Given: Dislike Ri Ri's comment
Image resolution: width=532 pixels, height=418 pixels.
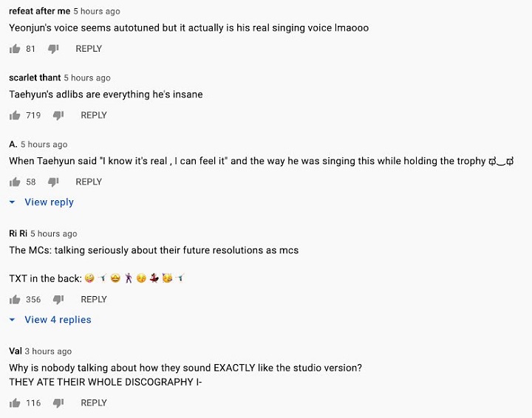Looking at the screenshot, I should 58,300.
